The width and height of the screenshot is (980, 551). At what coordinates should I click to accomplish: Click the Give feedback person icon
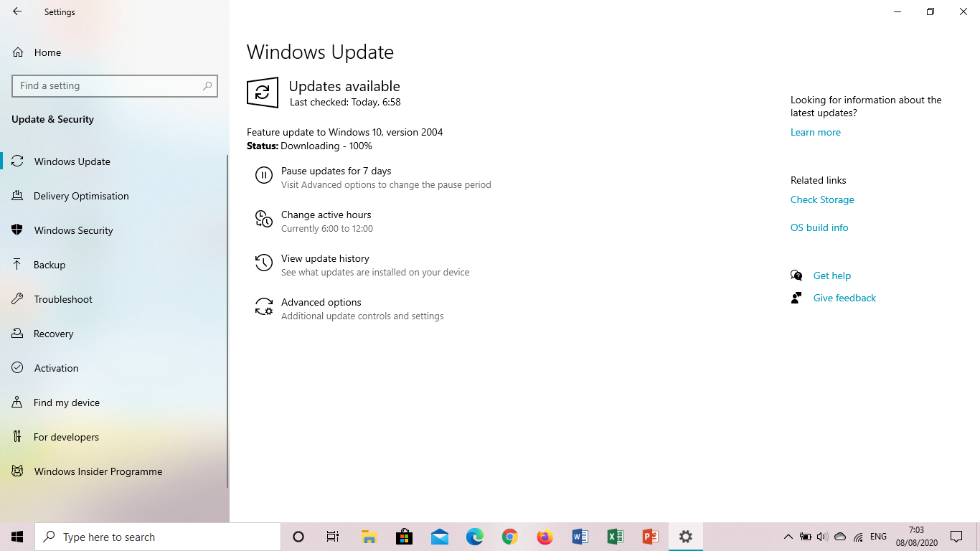point(796,298)
